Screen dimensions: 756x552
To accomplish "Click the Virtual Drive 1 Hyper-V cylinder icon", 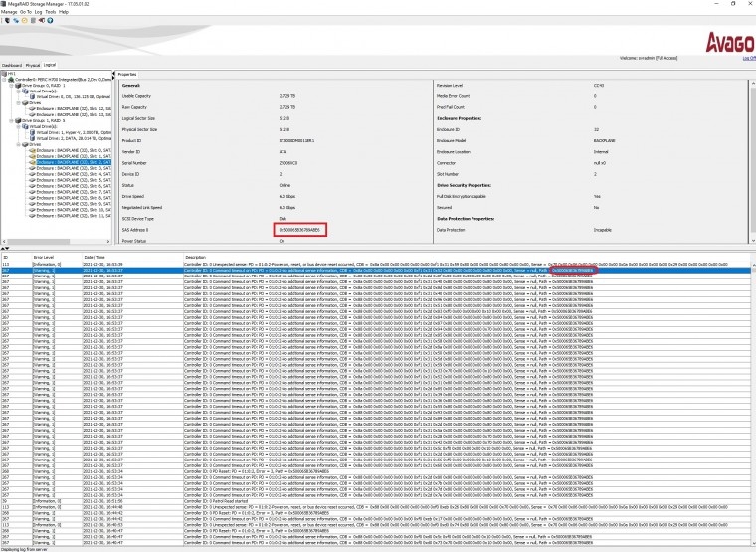I will pos(32,132).
